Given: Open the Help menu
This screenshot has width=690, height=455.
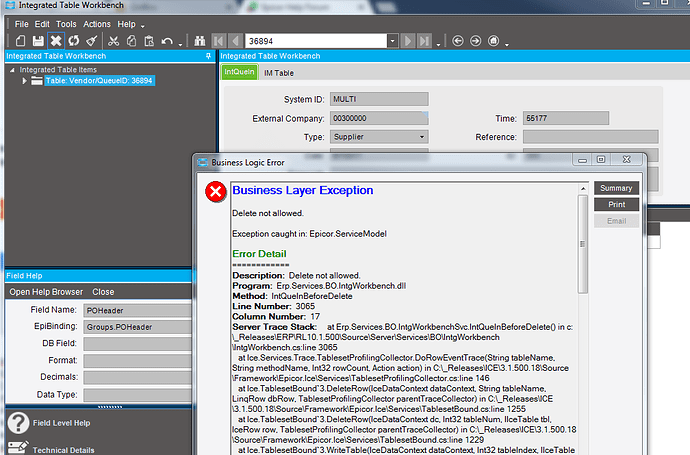Looking at the screenshot, I should (x=126, y=24).
